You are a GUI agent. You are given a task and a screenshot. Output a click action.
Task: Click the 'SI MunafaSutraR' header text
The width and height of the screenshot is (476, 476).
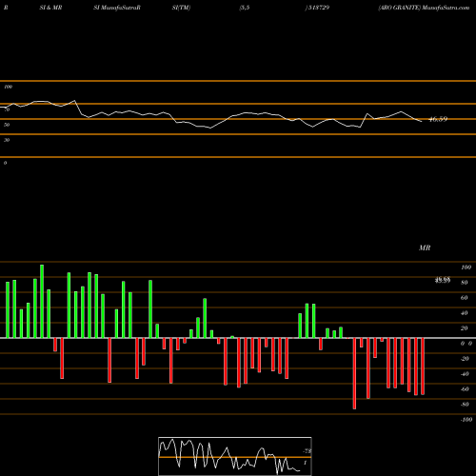pos(117,8)
